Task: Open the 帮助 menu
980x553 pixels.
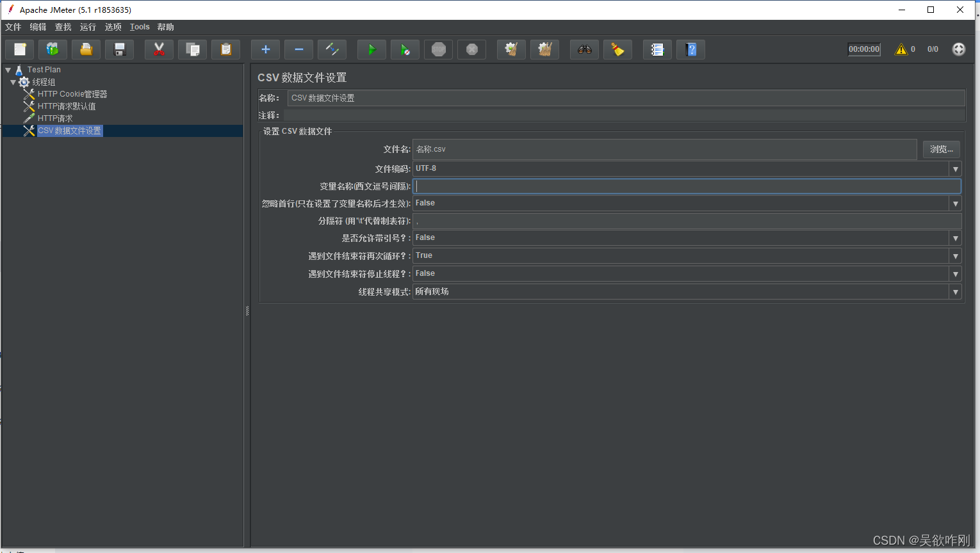Action: point(166,27)
